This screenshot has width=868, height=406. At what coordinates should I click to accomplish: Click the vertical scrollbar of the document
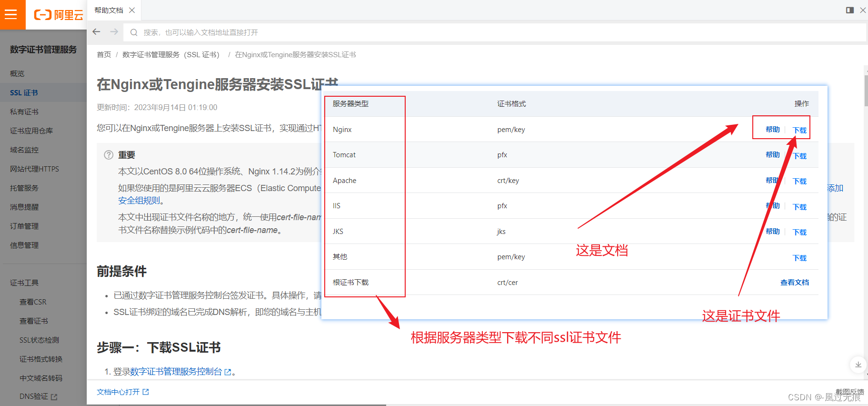pos(866,91)
